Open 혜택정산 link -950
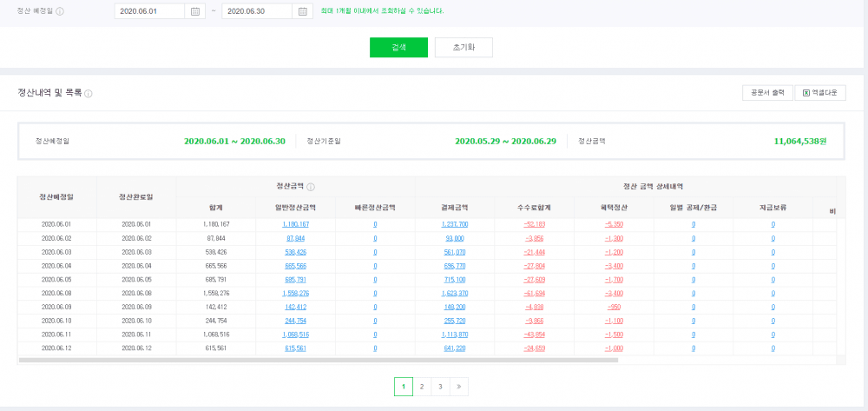 (614, 308)
